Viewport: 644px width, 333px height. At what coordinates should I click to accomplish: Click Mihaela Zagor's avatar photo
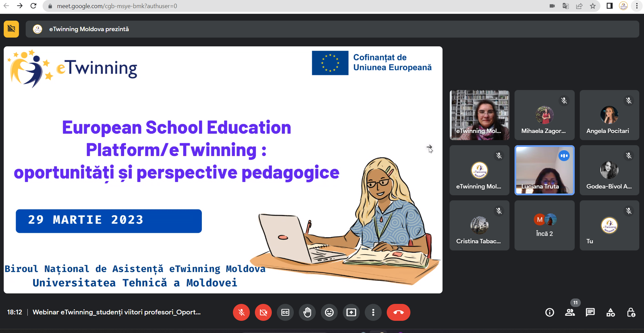pyautogui.click(x=544, y=115)
